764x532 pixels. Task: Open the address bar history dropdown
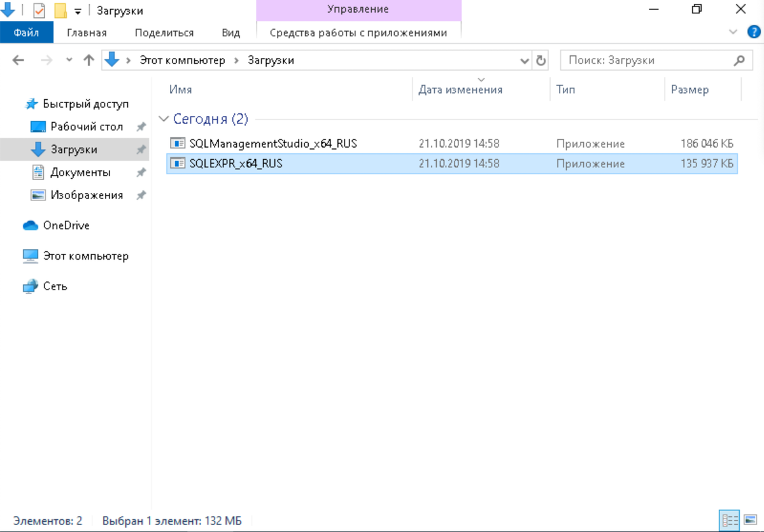525,61
